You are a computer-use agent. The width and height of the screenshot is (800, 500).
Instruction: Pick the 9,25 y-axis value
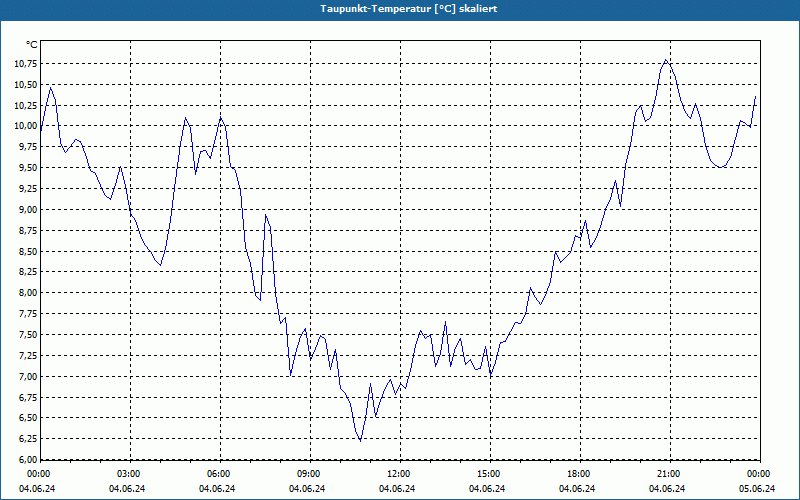pos(28,189)
